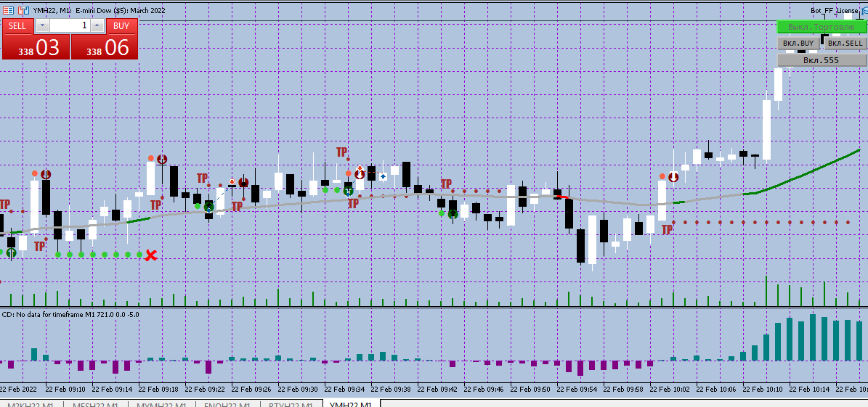Screen dimensions: 868x407
Task: Select the TP label near 09:42
Action: (446, 184)
